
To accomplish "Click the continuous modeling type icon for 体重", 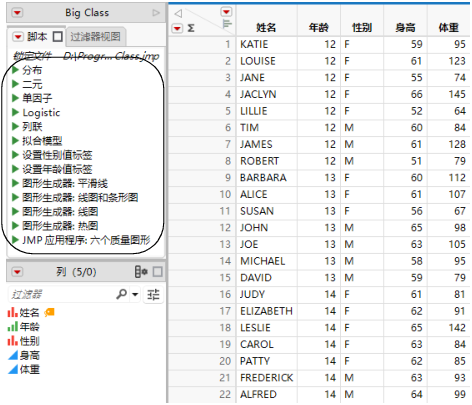I will pos(13,369).
